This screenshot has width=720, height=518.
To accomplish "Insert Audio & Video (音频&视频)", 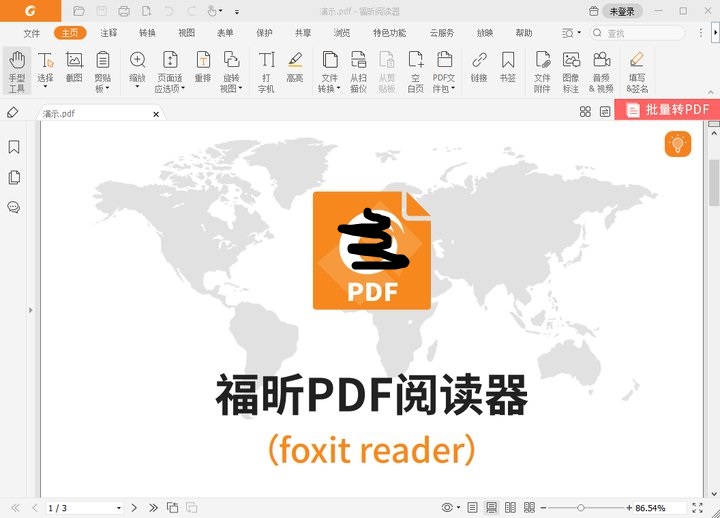I will tap(601, 71).
